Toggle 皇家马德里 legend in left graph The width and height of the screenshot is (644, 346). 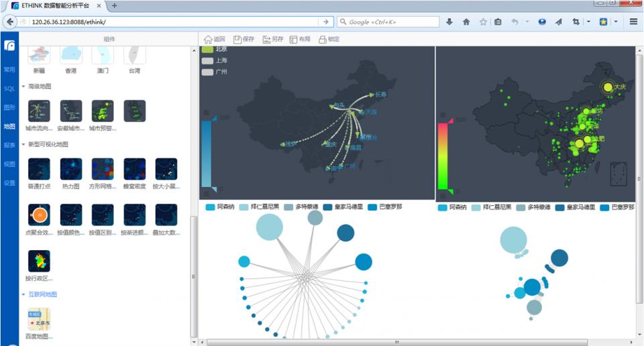point(328,207)
